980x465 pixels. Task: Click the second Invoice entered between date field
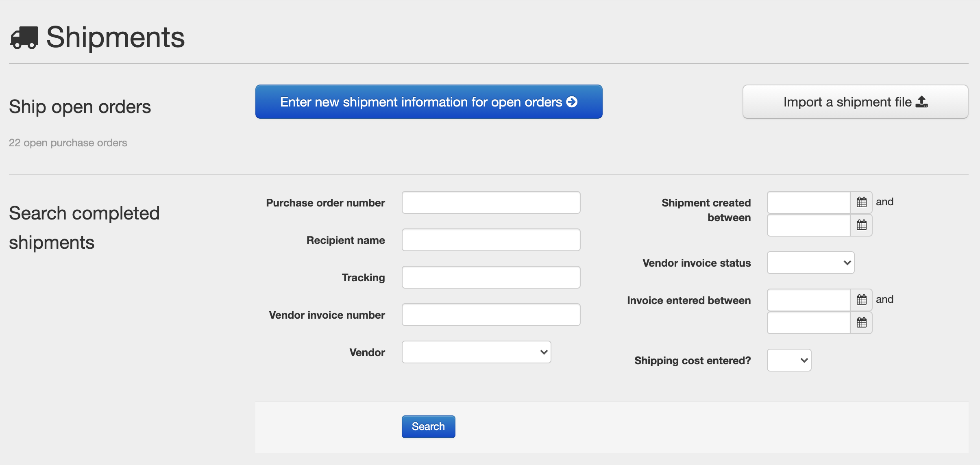(x=808, y=323)
